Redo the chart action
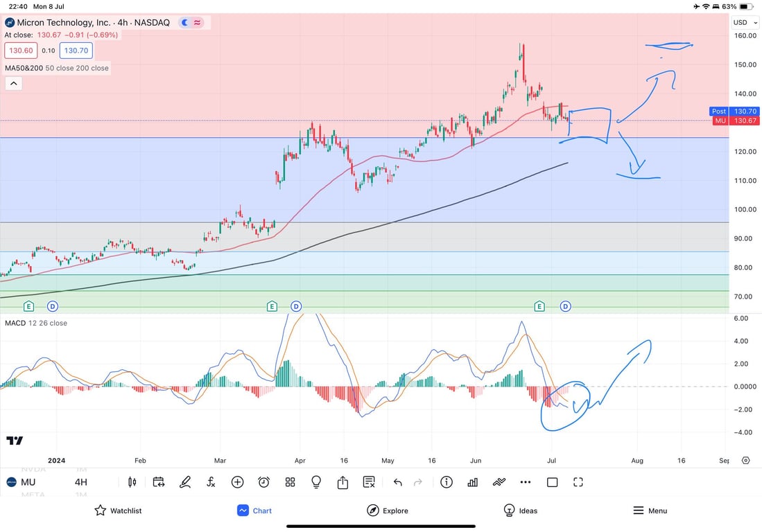 [x=418, y=482]
